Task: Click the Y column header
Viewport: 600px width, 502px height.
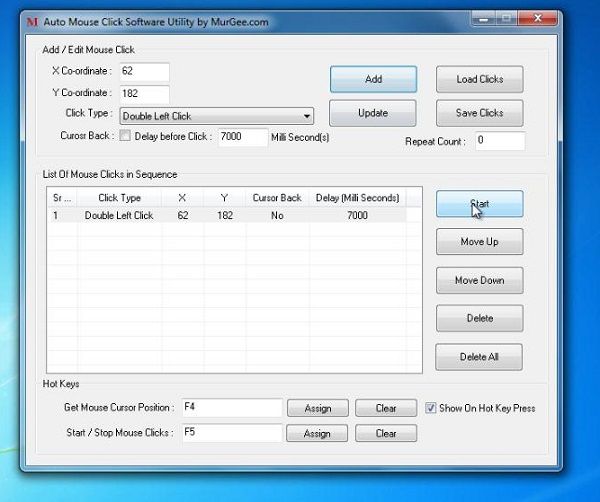Action: pos(224,198)
